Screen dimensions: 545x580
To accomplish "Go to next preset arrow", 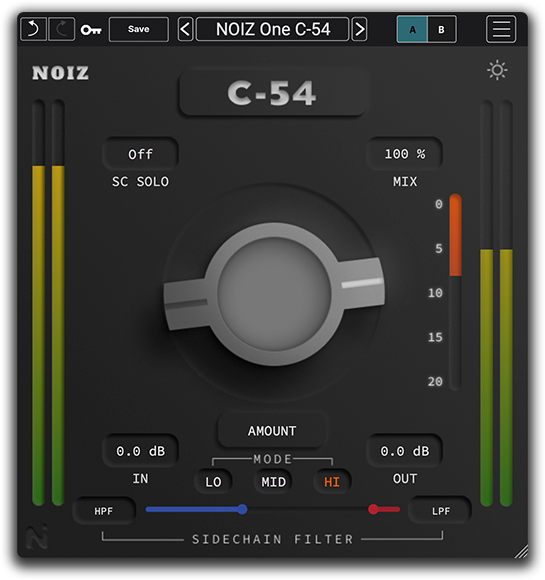I will point(359,29).
